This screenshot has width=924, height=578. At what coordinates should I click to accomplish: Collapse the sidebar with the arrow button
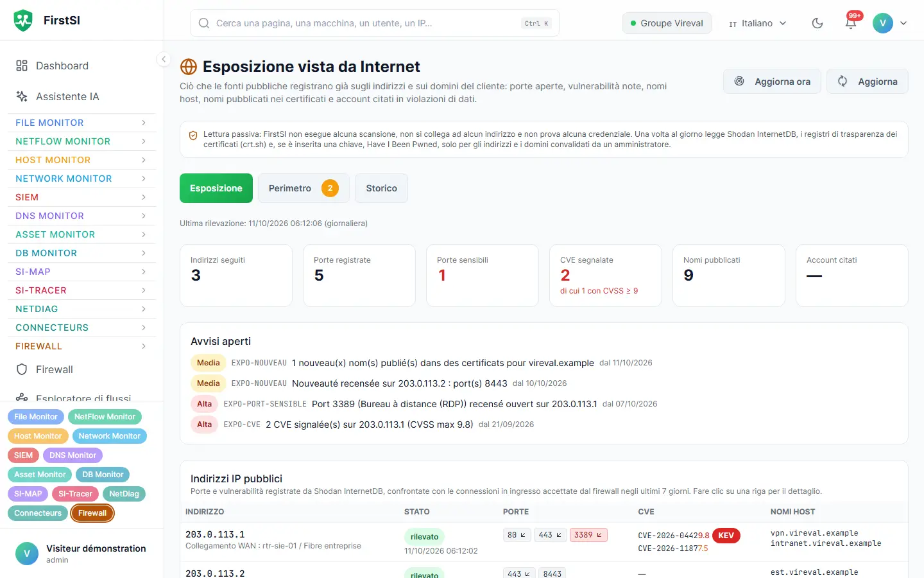coord(164,59)
